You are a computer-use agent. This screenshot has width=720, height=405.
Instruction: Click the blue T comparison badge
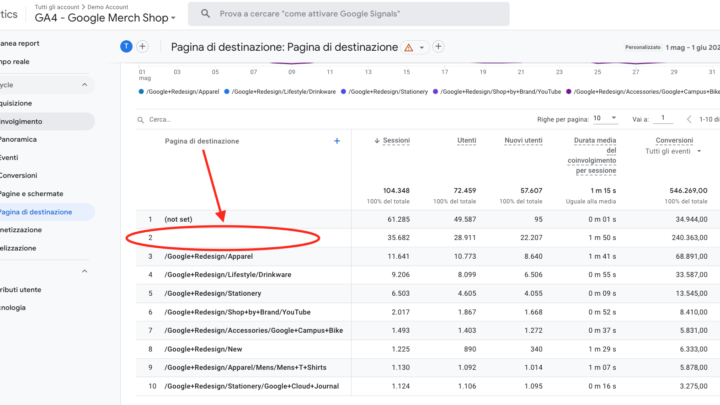tap(126, 46)
